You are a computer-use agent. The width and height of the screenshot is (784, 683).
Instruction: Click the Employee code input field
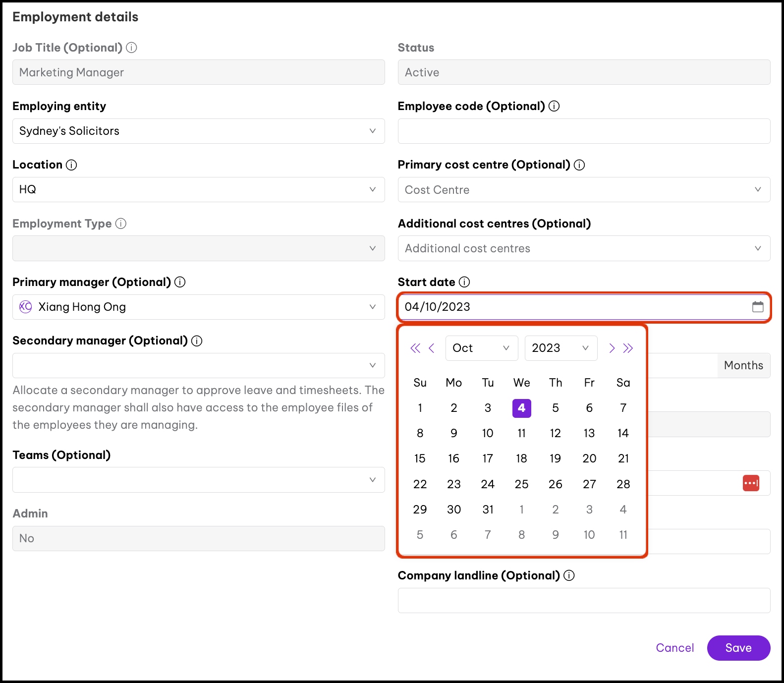point(584,131)
